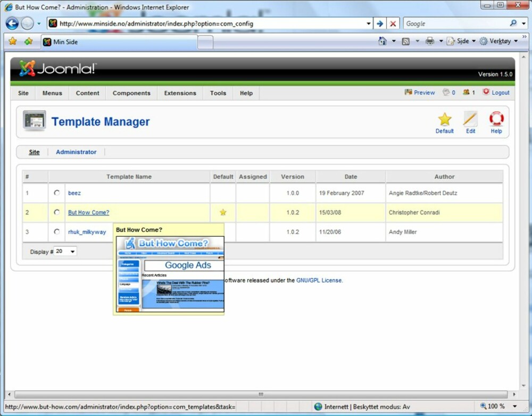Click the logged-in users icon showing 1
This screenshot has height=416, width=532.
(466, 92)
